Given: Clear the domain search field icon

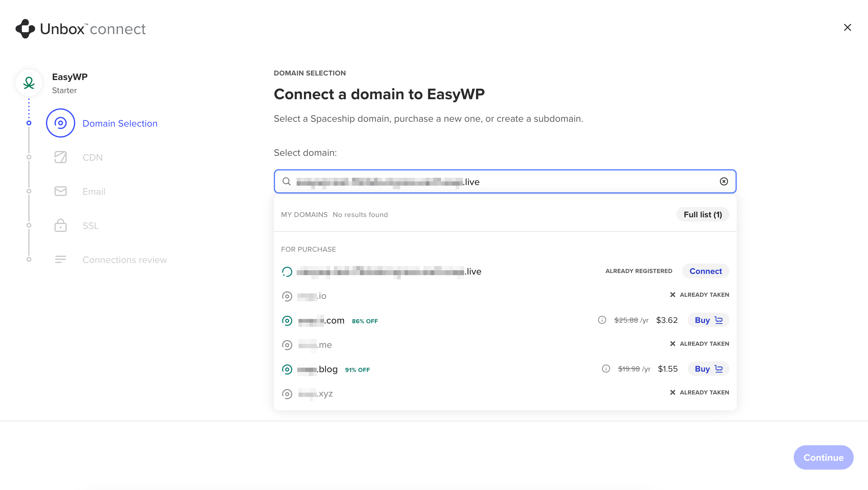Looking at the screenshot, I should 723,181.
